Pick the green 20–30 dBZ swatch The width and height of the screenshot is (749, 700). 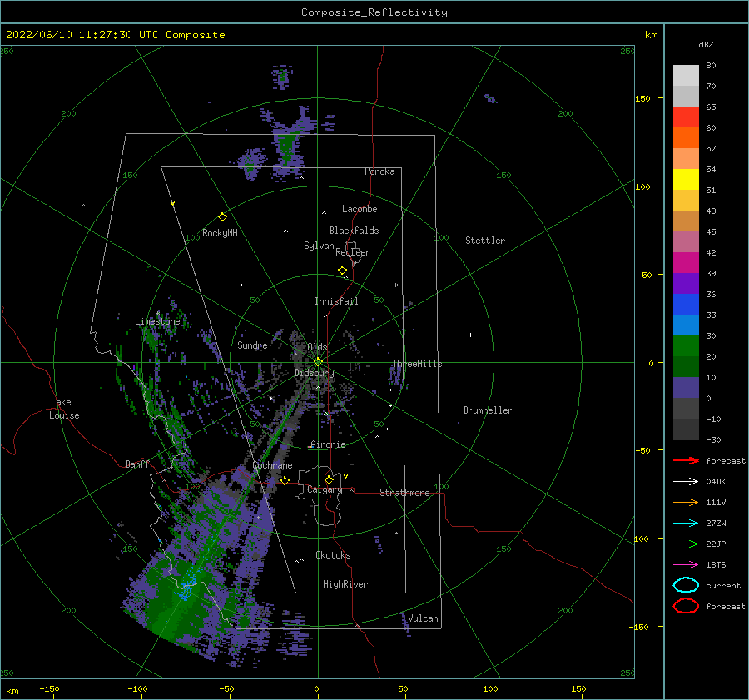tap(686, 346)
